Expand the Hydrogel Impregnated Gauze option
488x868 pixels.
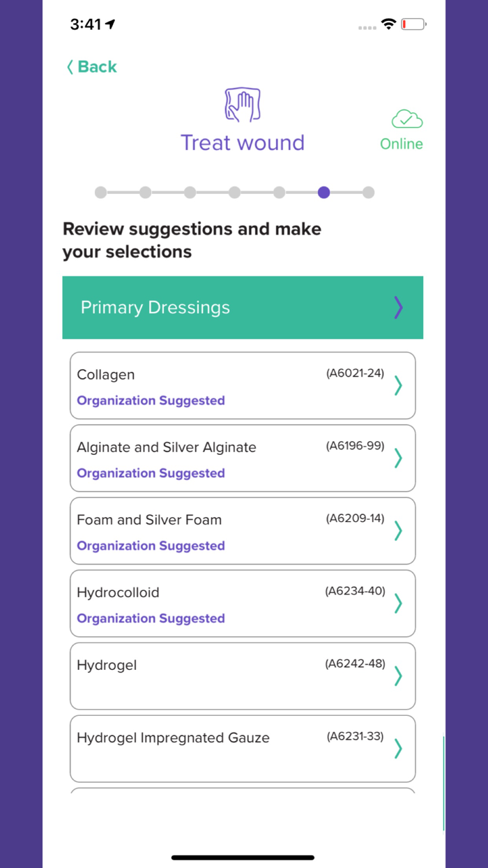coord(243,748)
